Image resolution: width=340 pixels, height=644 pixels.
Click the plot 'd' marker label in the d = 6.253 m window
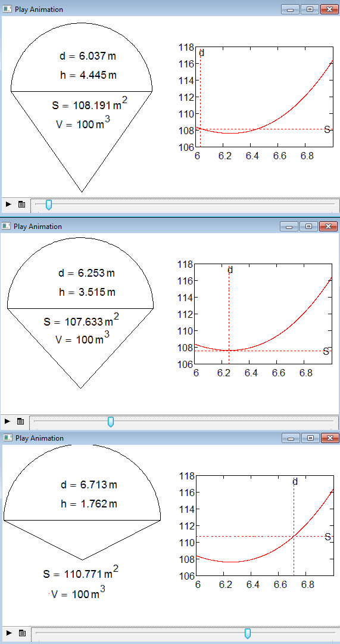pyautogui.click(x=230, y=270)
